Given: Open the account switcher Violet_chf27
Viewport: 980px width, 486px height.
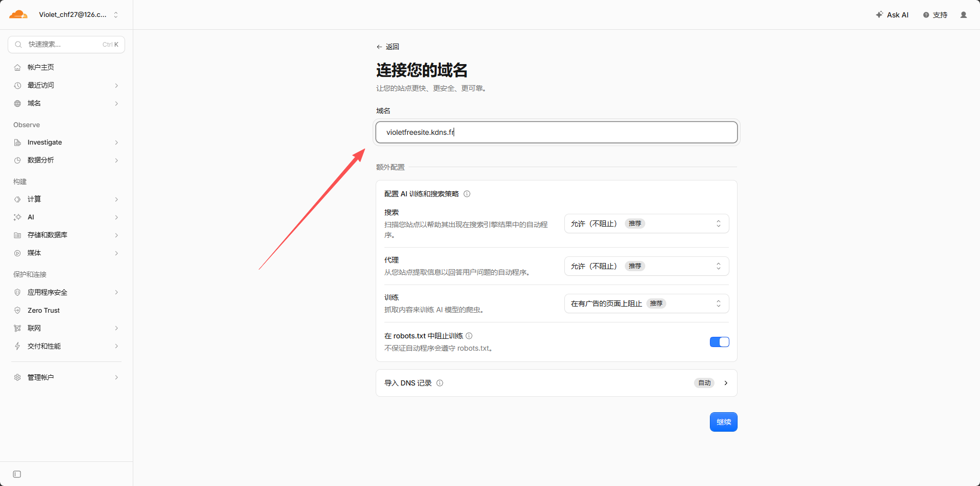Looking at the screenshot, I should point(78,15).
